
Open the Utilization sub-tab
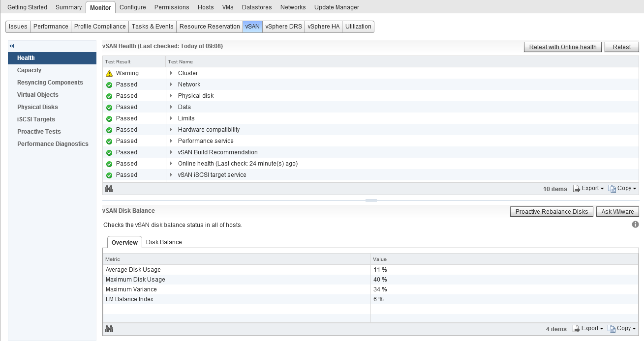coord(358,27)
